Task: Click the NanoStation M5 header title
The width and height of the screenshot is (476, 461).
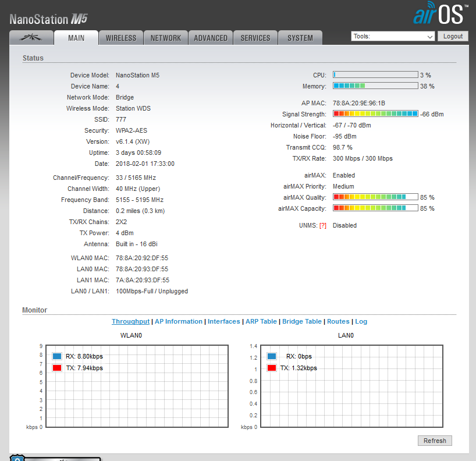Action: pyautogui.click(x=48, y=19)
